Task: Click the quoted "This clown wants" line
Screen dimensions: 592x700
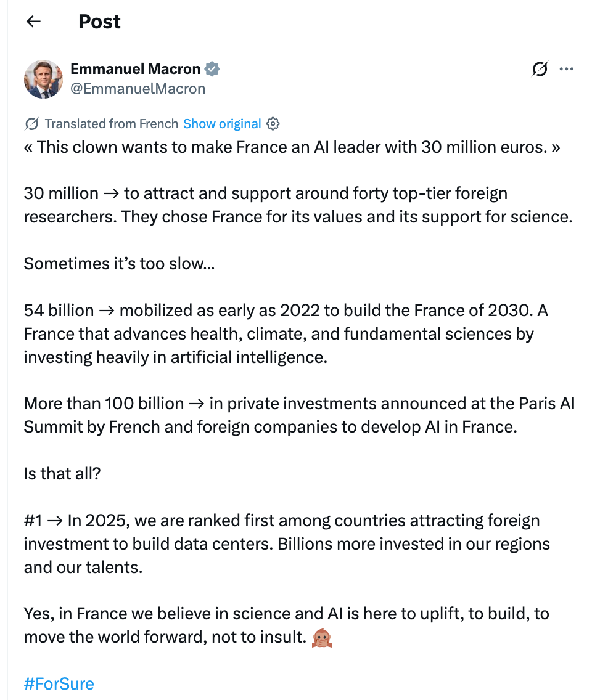Action: point(292,147)
